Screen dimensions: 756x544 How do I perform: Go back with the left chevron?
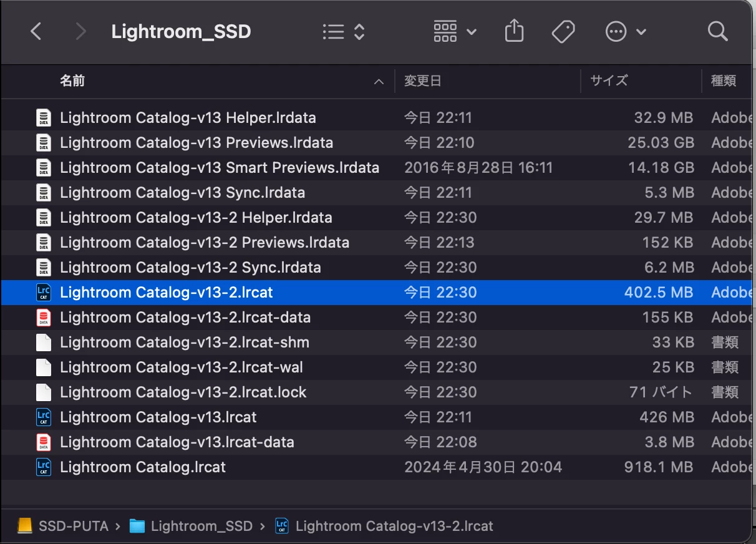point(36,32)
